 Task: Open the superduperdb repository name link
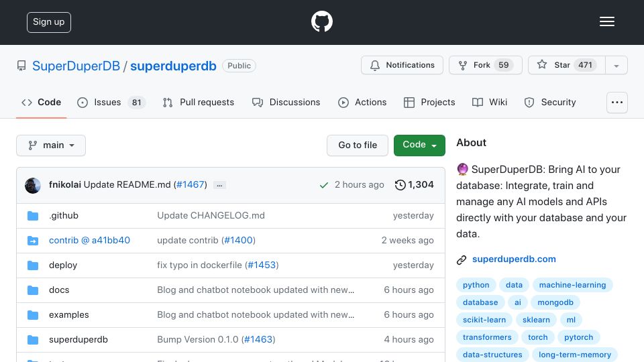click(x=173, y=66)
